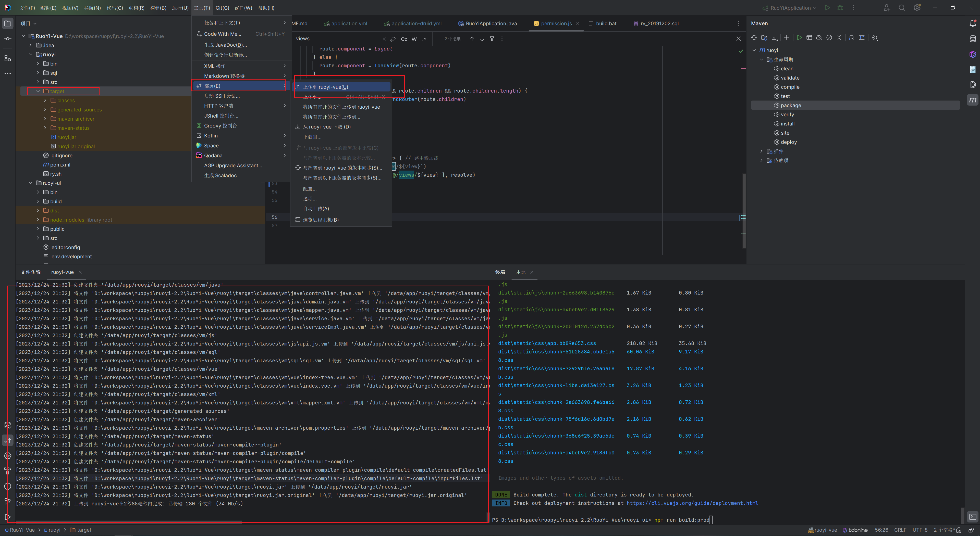Viewport: 980px width, 536px height.
Task: Click Maven analyze dependencies icon
Action: 851,38
